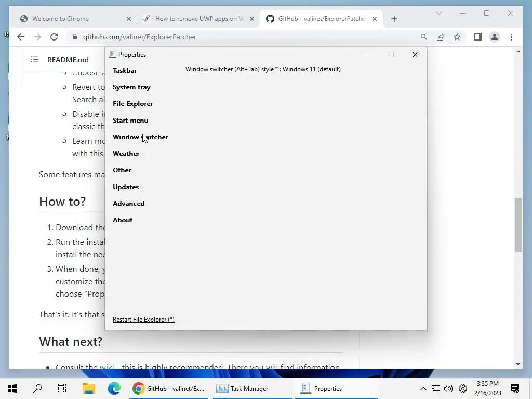Click the Properties window title icon
The width and height of the screenshot is (532, 399).
[x=113, y=55]
